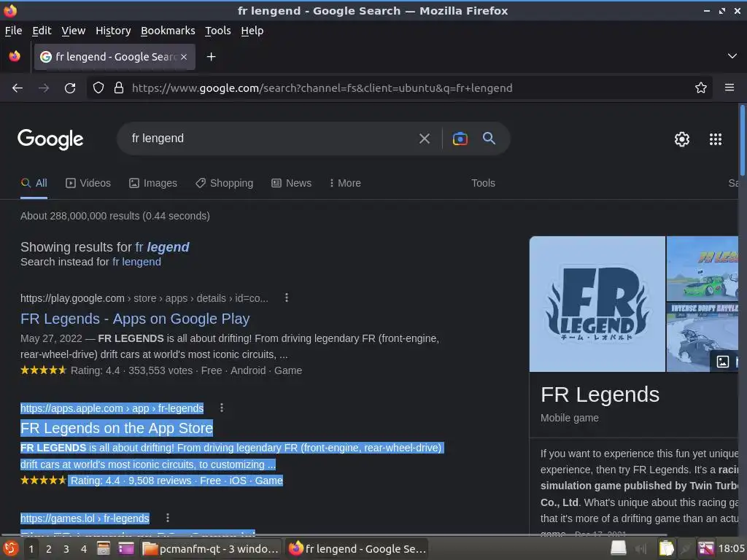Open the Firefox hamburger menu
The height and width of the screenshot is (560, 747).
(x=729, y=87)
